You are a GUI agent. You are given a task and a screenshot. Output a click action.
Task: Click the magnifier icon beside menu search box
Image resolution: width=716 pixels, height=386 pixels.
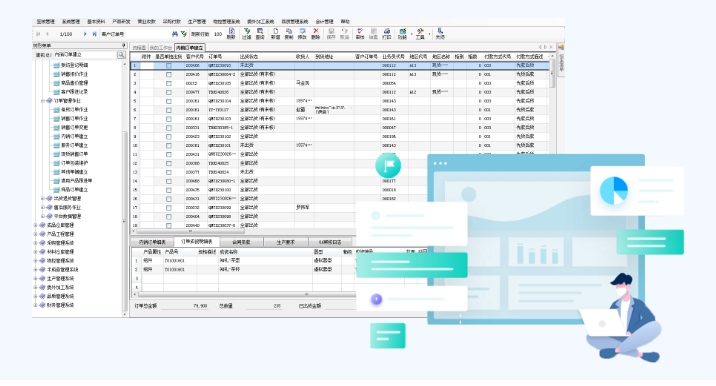[x=121, y=55]
